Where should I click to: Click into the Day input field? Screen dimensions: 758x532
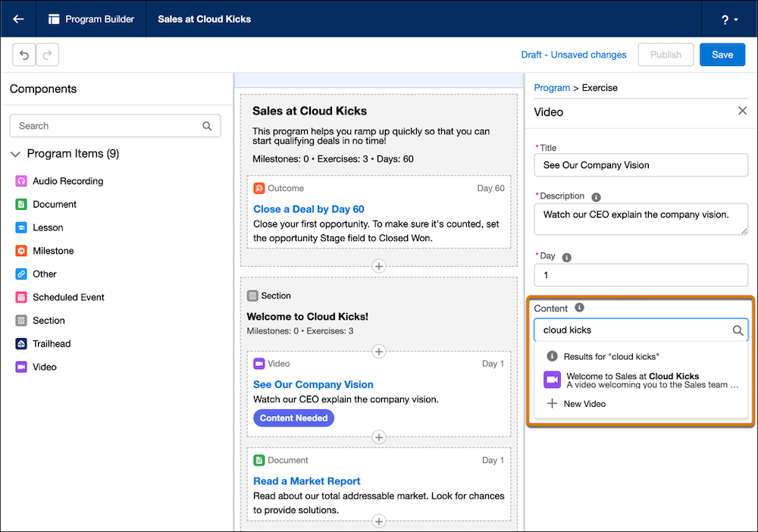(x=641, y=275)
